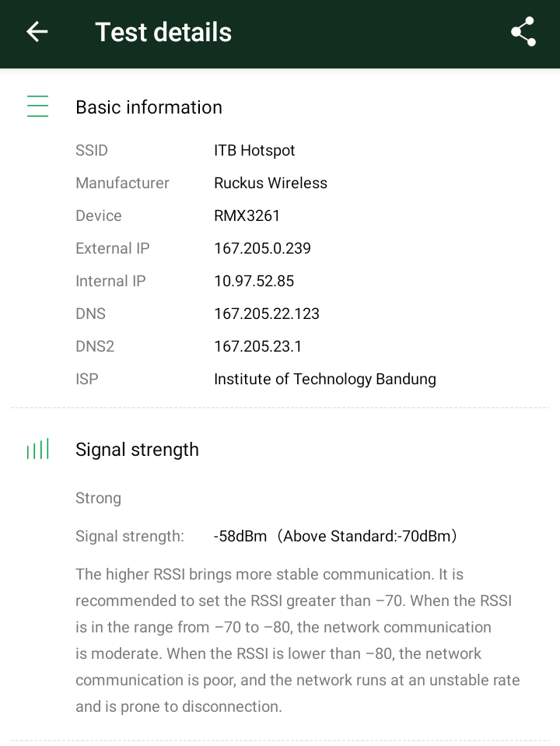
Task: Tap the External IP label
Action: (112, 248)
